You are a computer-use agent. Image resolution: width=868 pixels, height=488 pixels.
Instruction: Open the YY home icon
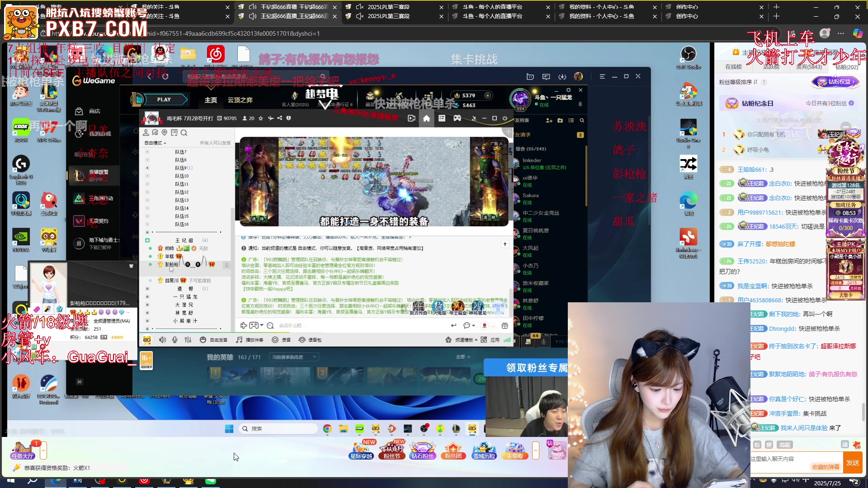click(x=426, y=118)
